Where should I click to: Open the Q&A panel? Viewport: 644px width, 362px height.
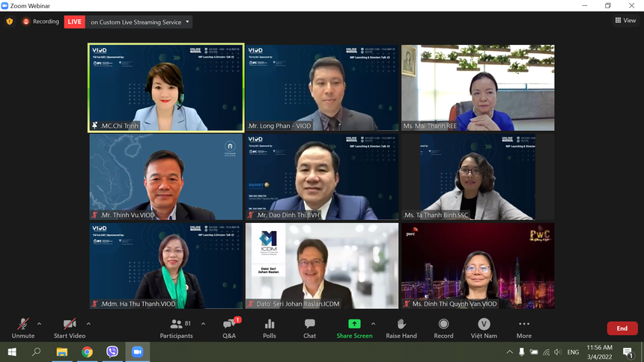(230, 328)
